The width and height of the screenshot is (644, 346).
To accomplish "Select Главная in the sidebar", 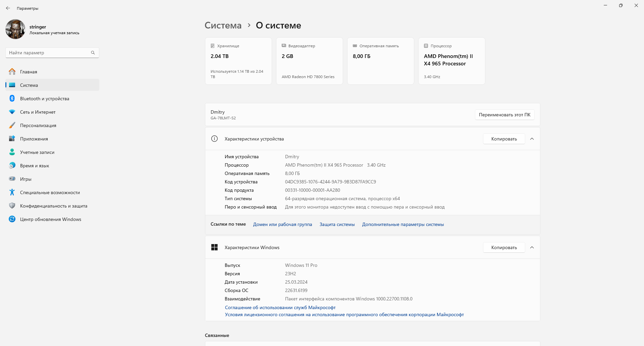I will [29, 72].
